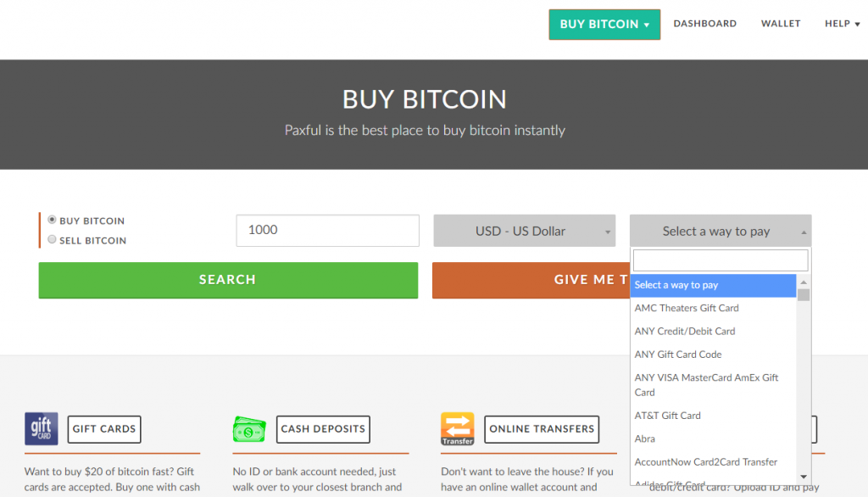The image size is (868, 497).
Task: Choose AccountNow Card2Card Transfer option
Action: point(713,462)
